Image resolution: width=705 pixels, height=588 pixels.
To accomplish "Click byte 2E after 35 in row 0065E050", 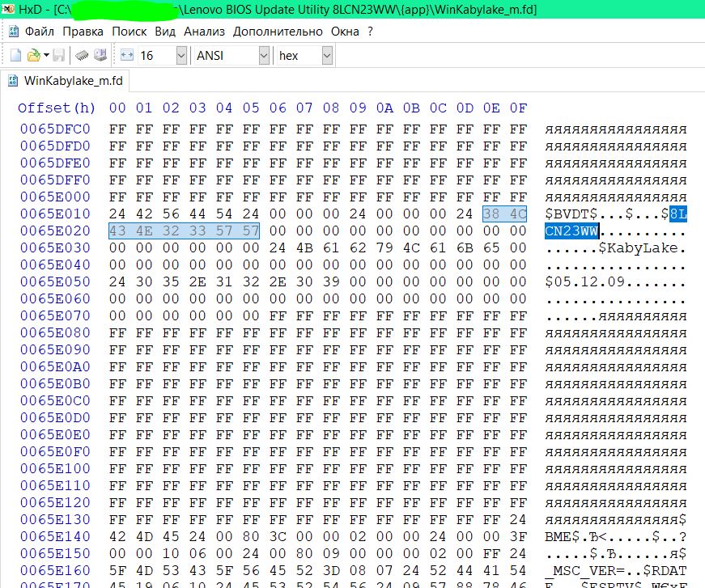I will click(197, 281).
